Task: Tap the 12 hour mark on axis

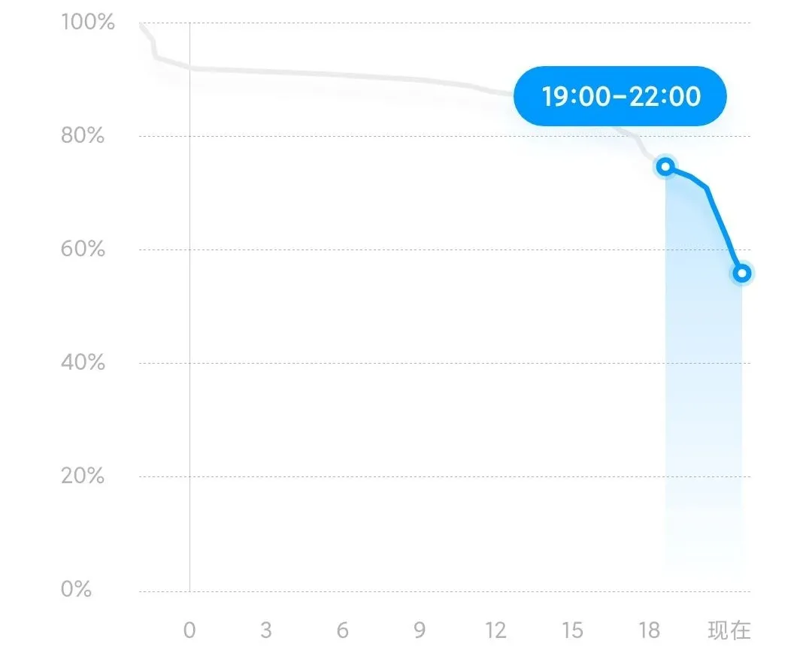Action: (495, 630)
